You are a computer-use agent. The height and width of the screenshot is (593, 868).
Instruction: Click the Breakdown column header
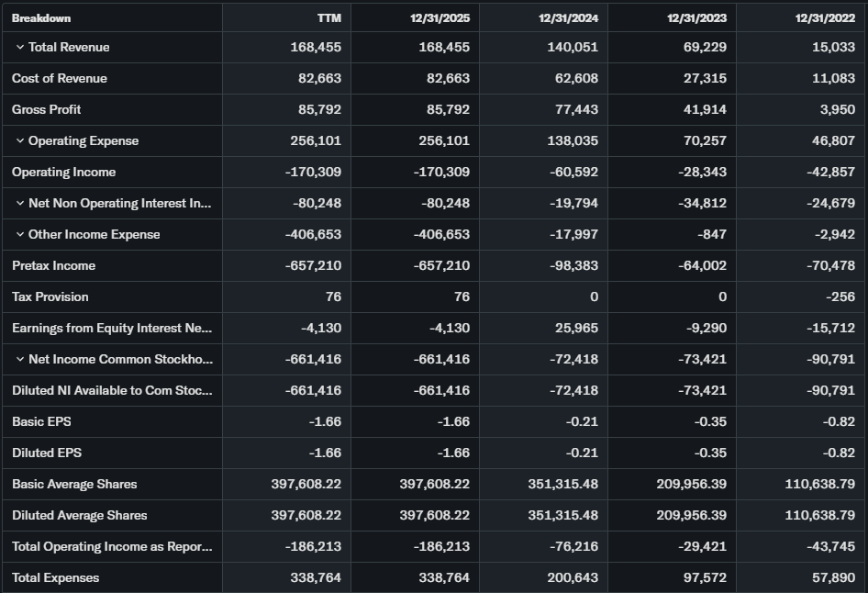pyautogui.click(x=41, y=18)
